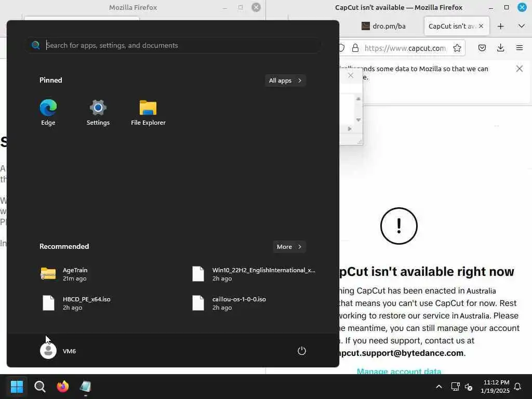Close the small floating popup panel
The height and width of the screenshot is (399, 532).
pos(351,76)
